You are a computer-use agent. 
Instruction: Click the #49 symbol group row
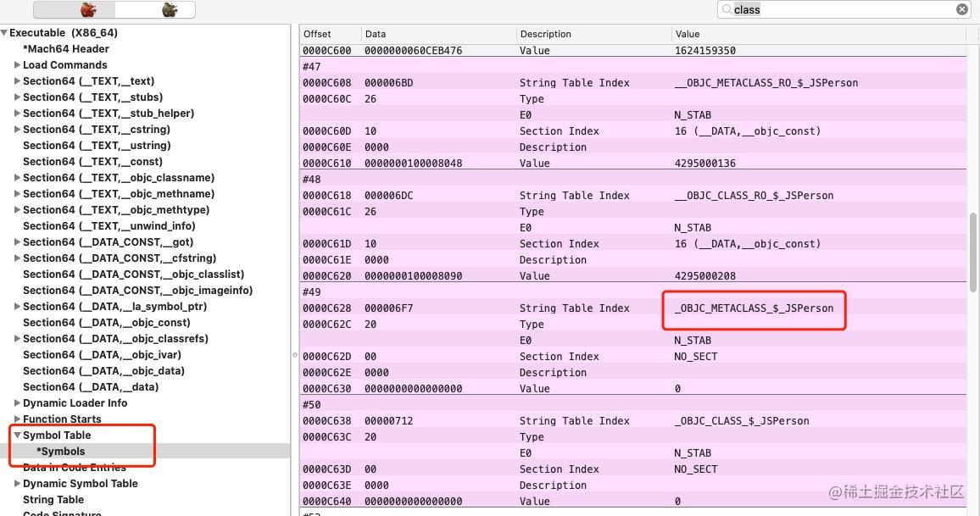click(632, 291)
